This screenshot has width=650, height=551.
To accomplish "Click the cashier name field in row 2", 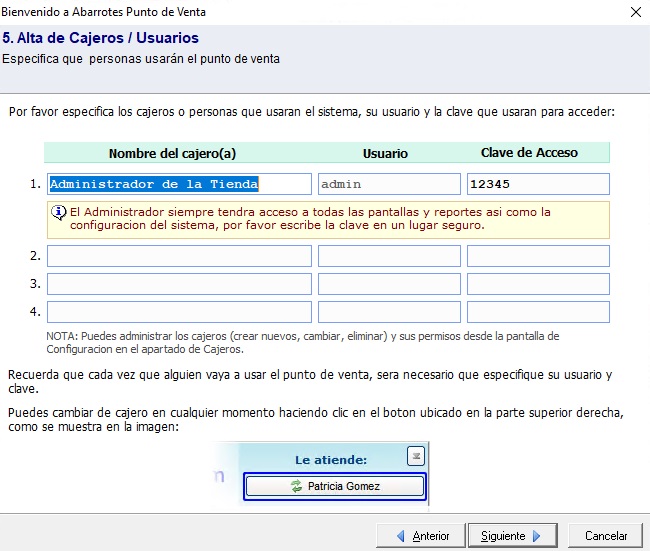I will pyautogui.click(x=179, y=256).
